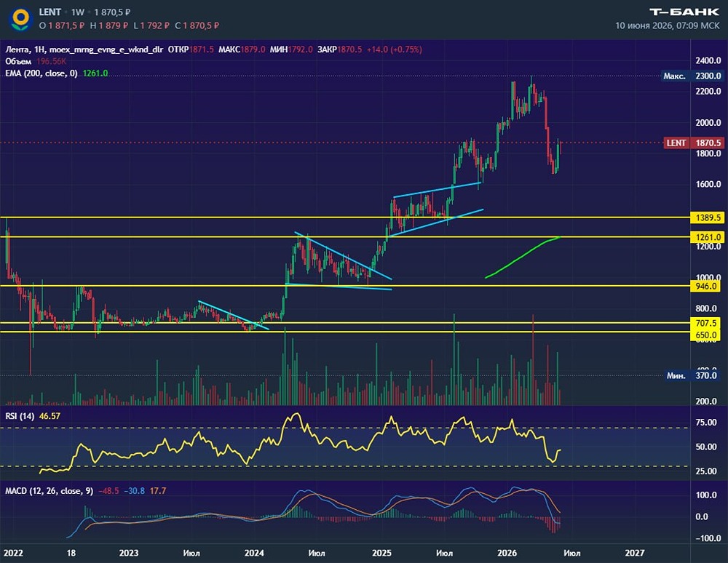Click the 2025 label on time axis
728x563 pixels.
point(381,553)
